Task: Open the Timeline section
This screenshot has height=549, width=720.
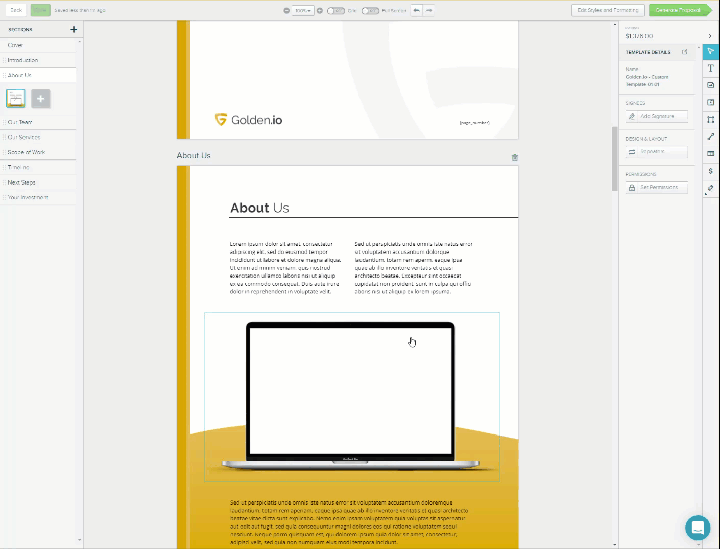Action: pos(39,168)
